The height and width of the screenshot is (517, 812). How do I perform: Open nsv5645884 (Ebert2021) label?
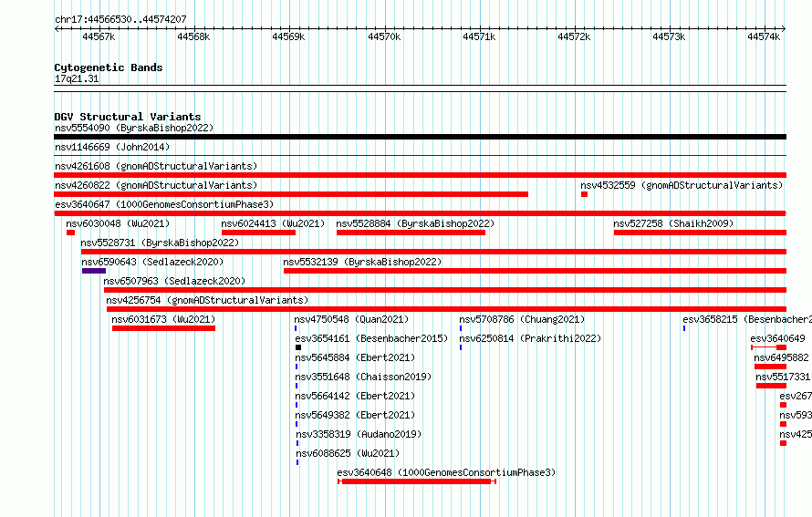tap(355, 357)
